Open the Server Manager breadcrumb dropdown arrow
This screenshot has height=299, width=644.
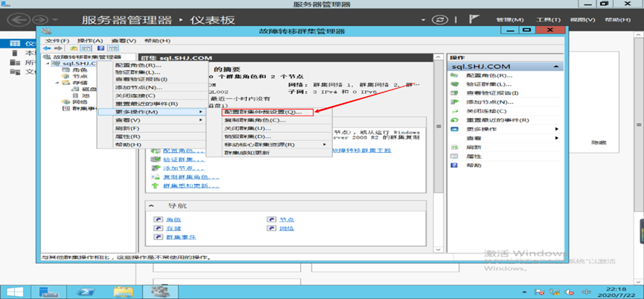tap(424, 19)
